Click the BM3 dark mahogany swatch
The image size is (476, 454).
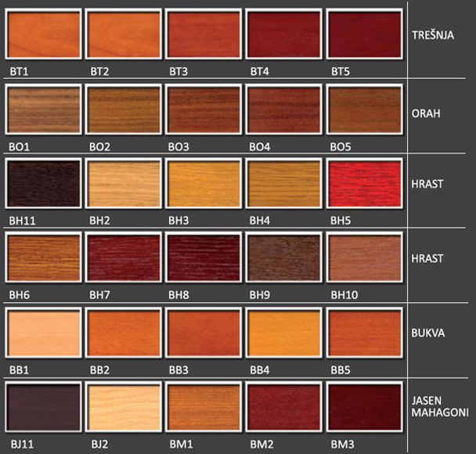[363, 409]
